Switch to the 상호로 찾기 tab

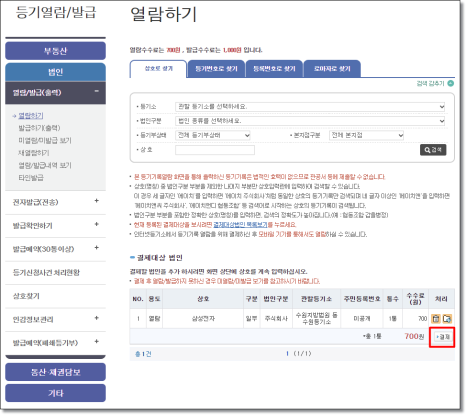click(158, 69)
